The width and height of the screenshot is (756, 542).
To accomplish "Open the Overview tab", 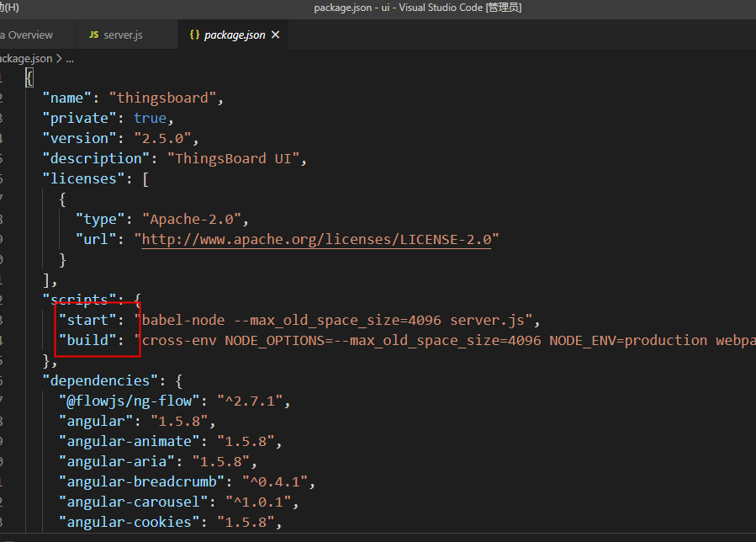I will (30, 35).
